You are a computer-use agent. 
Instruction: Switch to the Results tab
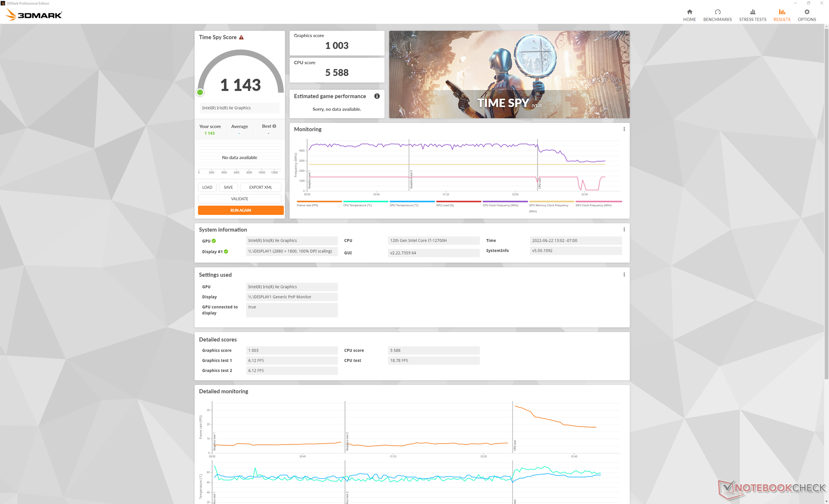tap(782, 15)
